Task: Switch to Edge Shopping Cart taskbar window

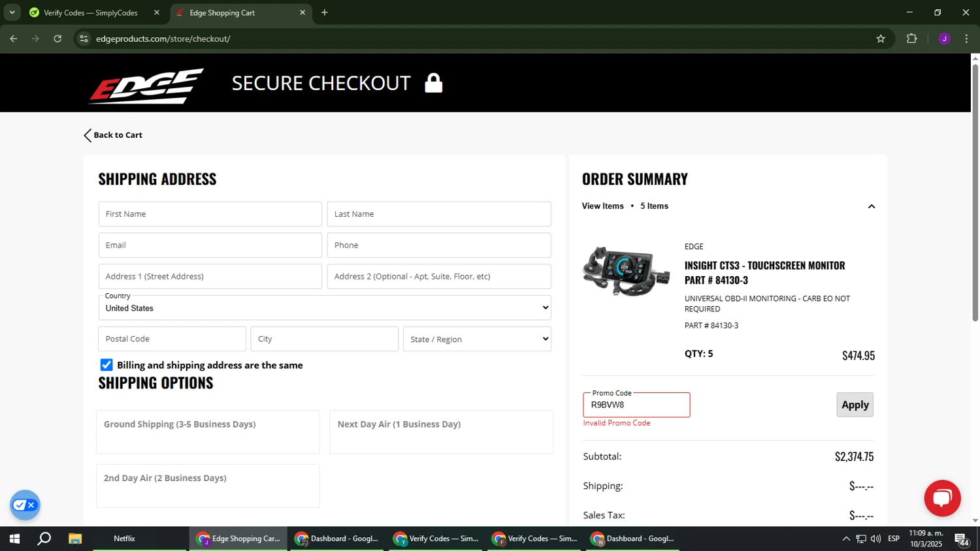Action: coord(238,539)
